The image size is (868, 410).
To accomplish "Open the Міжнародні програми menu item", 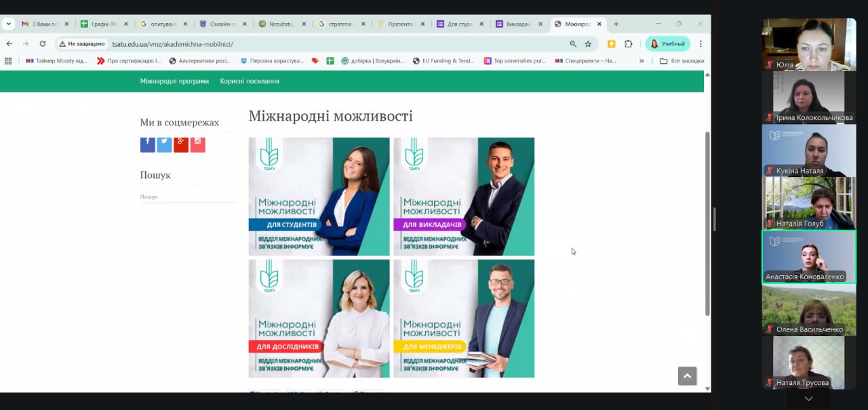I will click(x=174, y=81).
